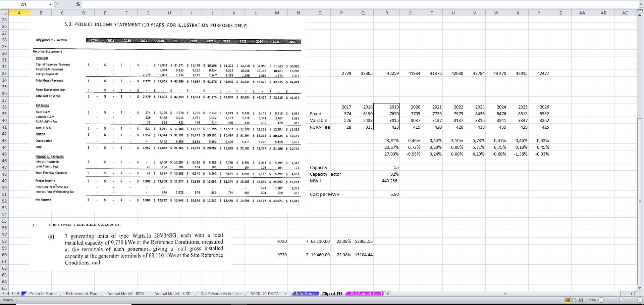Switch to the Financial Model sheet tab
Screen dimensions: 644x305
coord(43,294)
